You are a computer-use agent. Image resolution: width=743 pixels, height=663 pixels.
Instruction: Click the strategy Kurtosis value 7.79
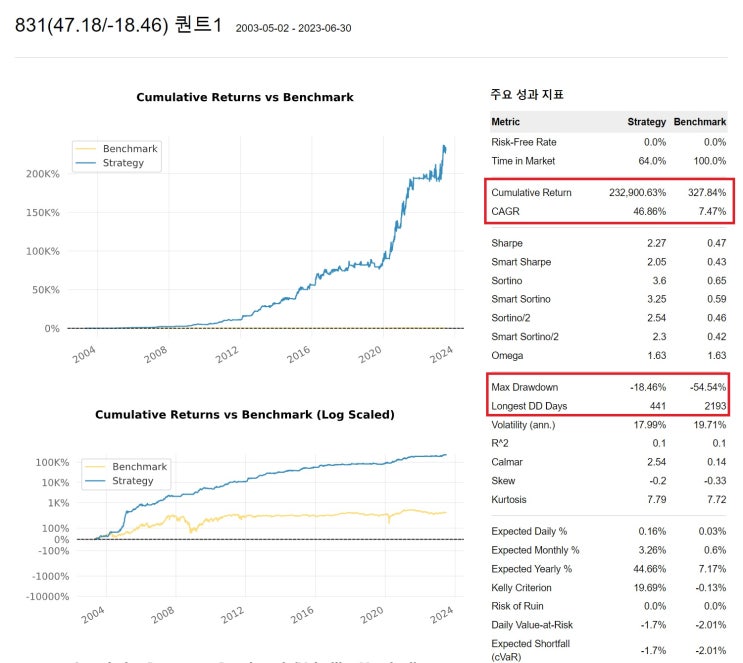(x=656, y=500)
